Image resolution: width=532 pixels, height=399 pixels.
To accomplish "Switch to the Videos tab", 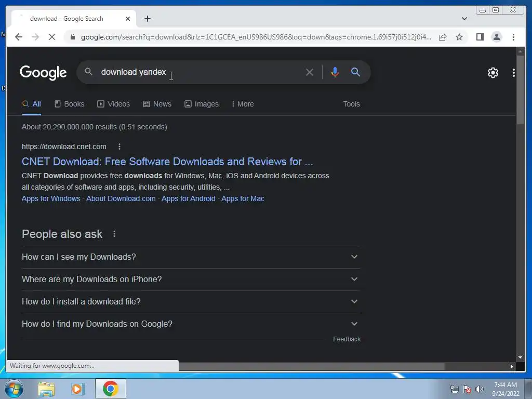I will (114, 104).
